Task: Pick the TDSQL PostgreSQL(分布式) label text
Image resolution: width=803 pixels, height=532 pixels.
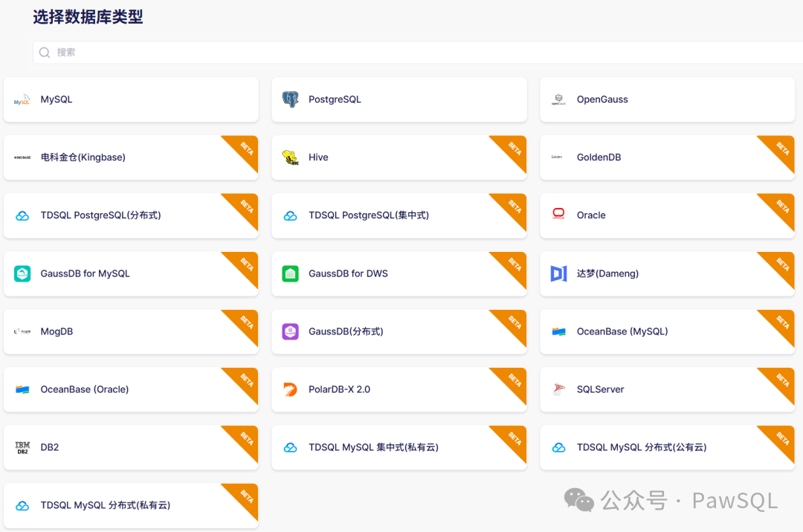Action: [x=101, y=215]
